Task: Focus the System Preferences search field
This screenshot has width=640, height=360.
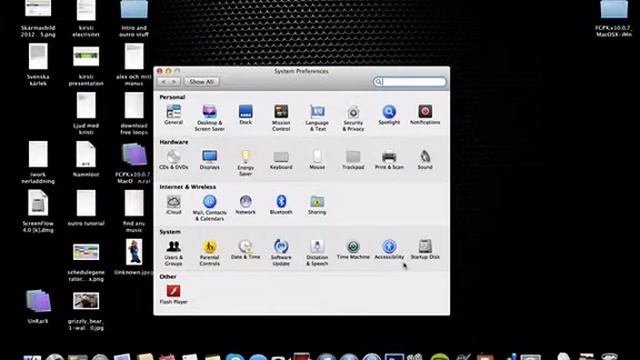Action: pos(409,82)
